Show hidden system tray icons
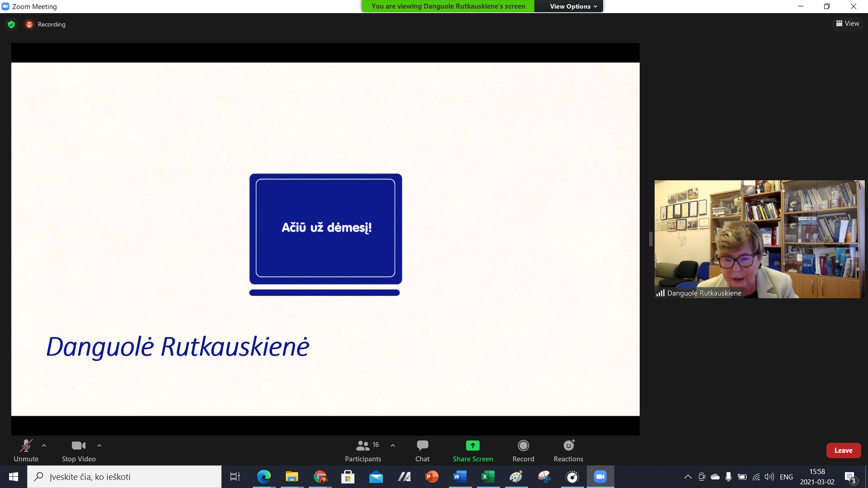Image resolution: width=868 pixels, height=488 pixels. (x=688, y=477)
